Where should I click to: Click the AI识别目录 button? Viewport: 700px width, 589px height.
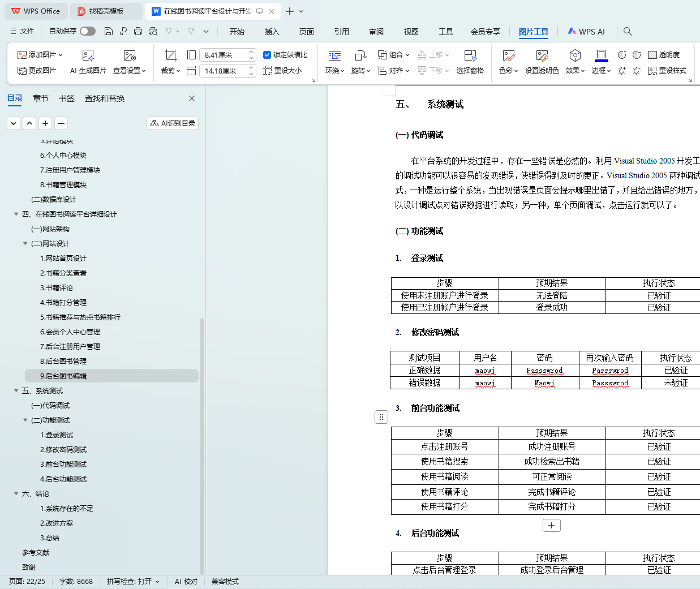click(x=173, y=123)
